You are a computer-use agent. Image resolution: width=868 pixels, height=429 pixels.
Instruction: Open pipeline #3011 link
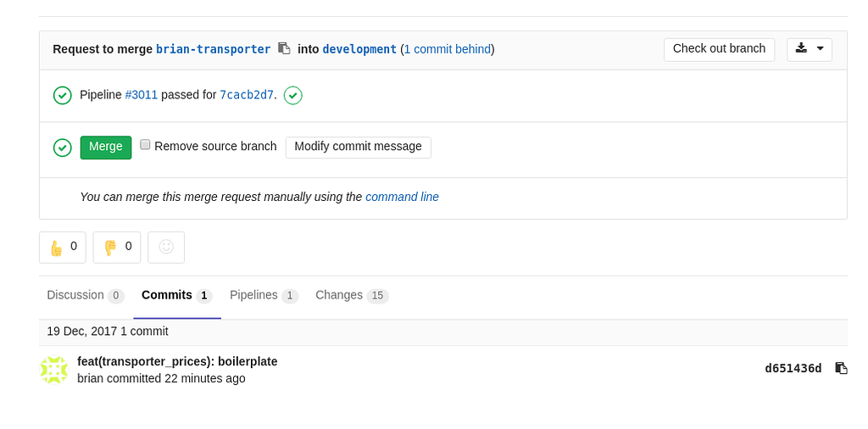coord(141,95)
